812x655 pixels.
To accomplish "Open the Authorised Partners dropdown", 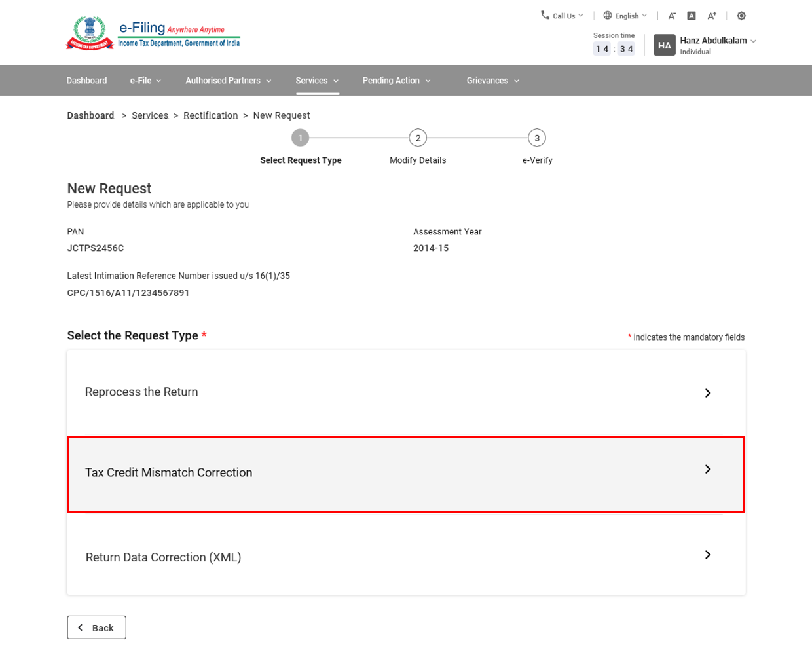I will point(228,81).
